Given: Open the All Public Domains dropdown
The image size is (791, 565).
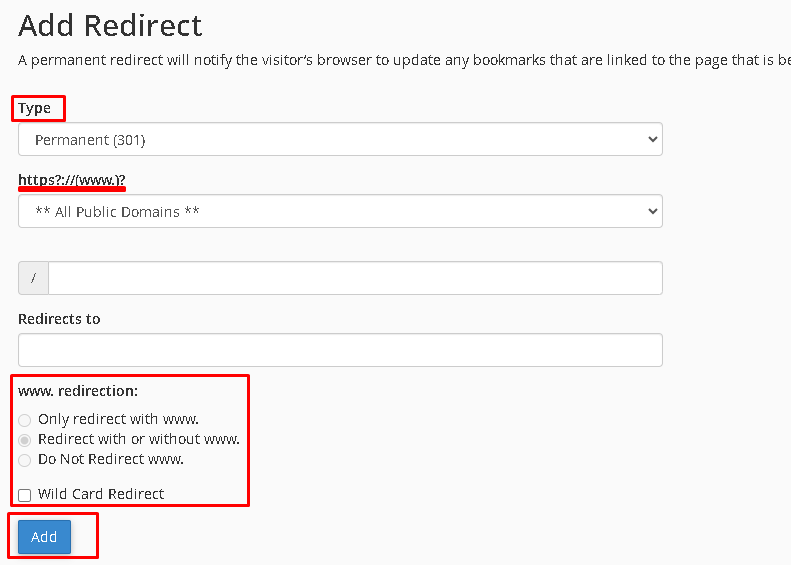Looking at the screenshot, I should click(x=340, y=211).
